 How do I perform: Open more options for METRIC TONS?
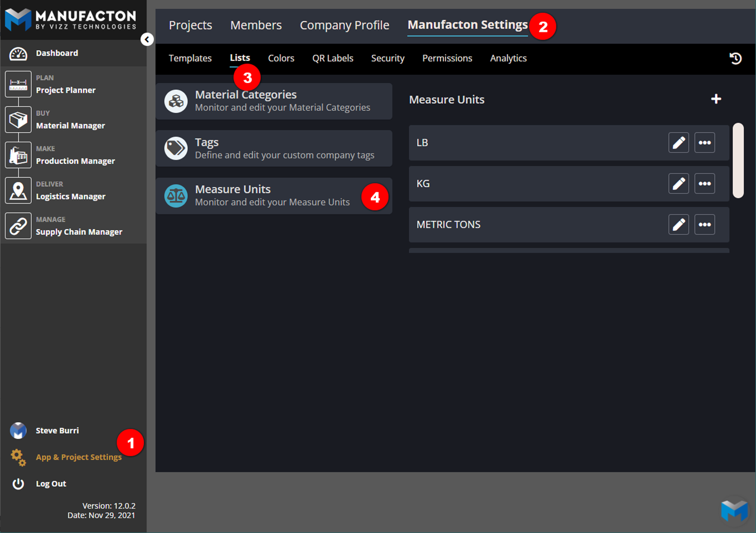[705, 225]
